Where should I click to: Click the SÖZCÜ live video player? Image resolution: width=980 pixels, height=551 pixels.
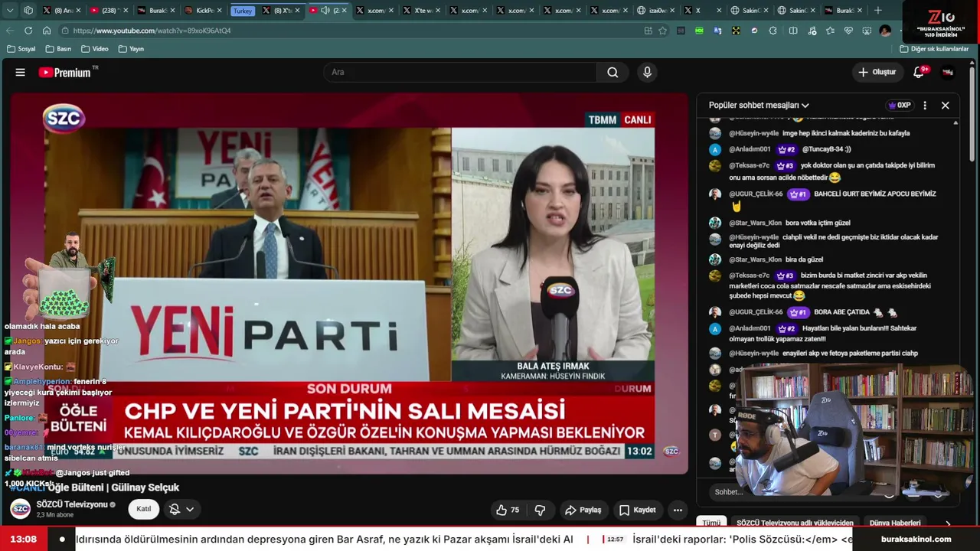(x=349, y=283)
